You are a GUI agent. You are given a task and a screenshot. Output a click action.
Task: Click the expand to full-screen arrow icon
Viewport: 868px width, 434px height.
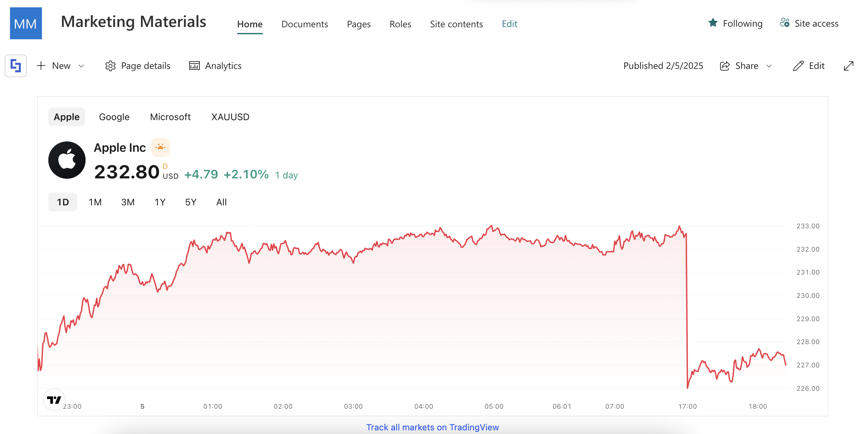(x=848, y=66)
